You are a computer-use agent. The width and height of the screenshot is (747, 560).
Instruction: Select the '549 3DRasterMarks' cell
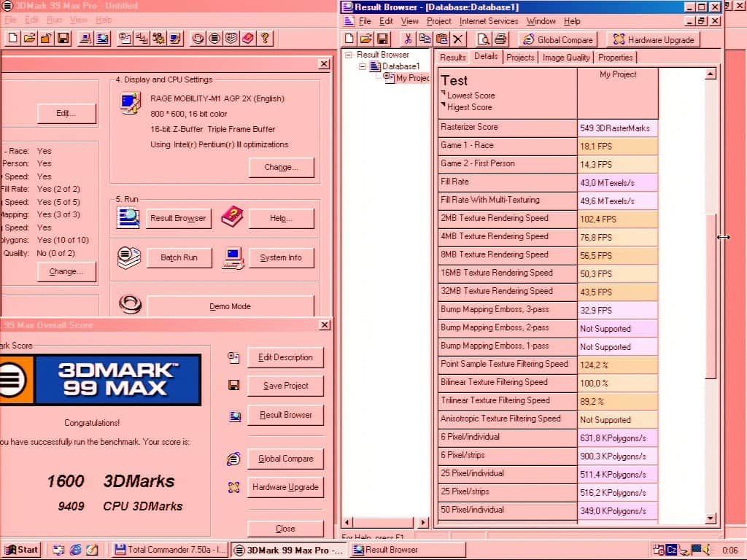[x=617, y=128]
